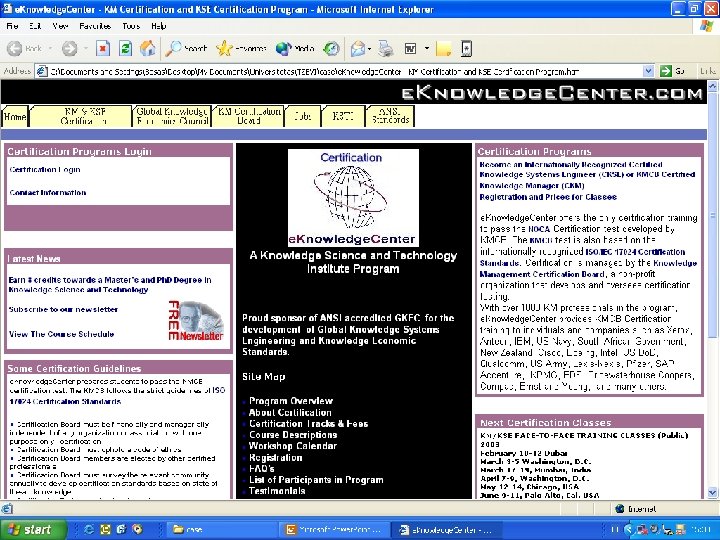Launch Internet Explorer from Quick Launch
This screenshot has height=540, width=720.
[89, 529]
